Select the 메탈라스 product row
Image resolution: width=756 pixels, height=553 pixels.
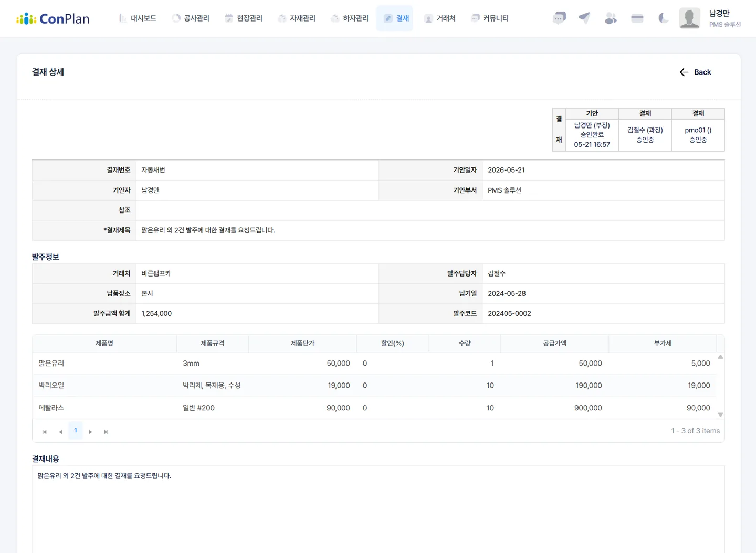(x=374, y=408)
